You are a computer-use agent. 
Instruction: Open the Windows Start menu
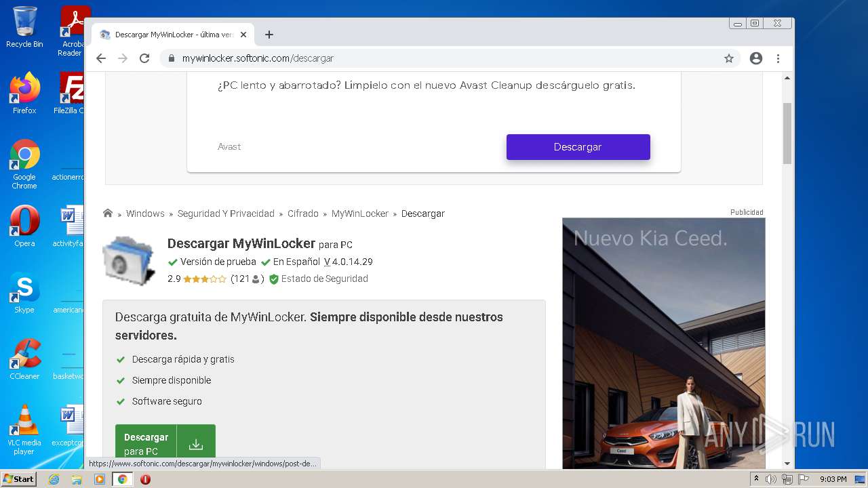[19, 479]
